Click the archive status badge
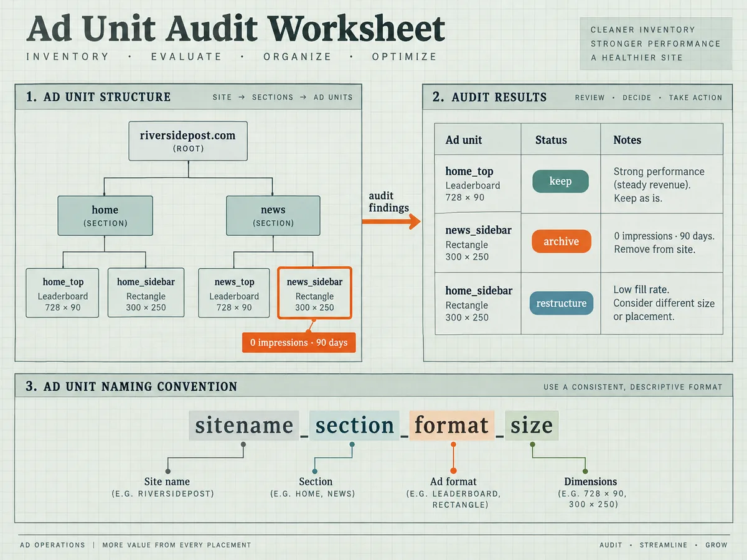The image size is (747, 560). pyautogui.click(x=561, y=241)
